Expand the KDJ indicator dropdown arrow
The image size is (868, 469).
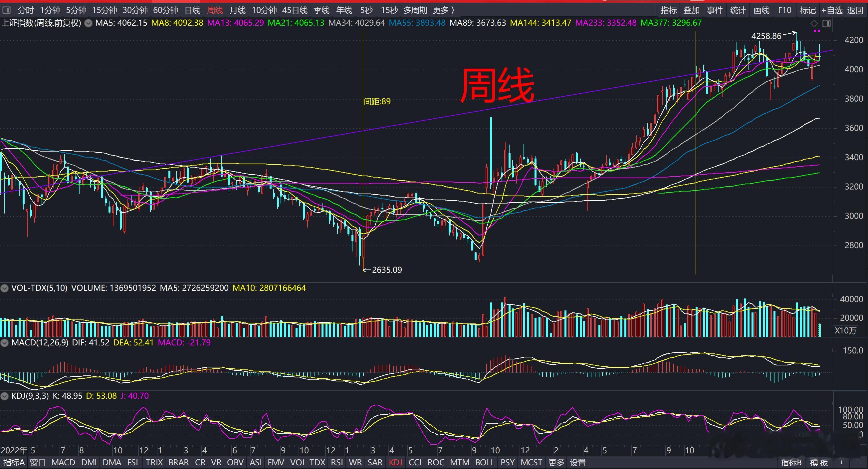[x=4, y=396]
